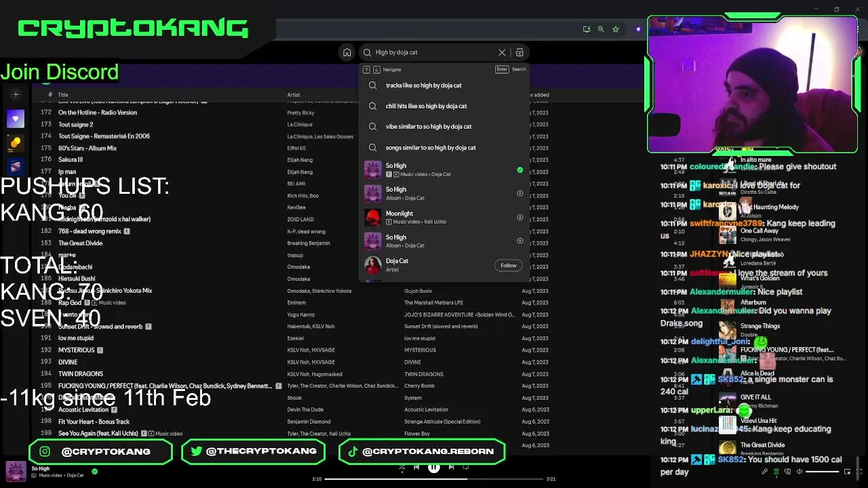868x488 pixels.
Task: Add Moonlight to library with plus icon
Action: point(520,217)
